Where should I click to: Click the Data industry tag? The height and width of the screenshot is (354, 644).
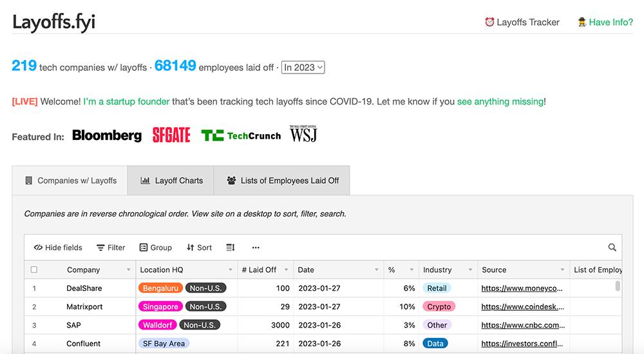coord(435,344)
